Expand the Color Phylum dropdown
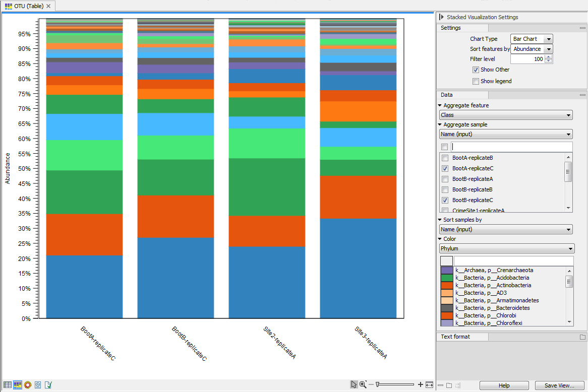 [506, 248]
